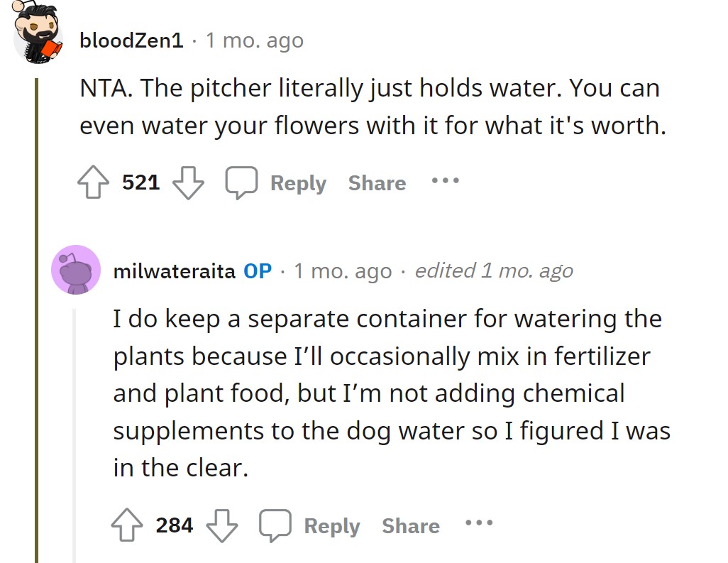Reply to milwateraita's comment
728x563 pixels.
click(332, 526)
